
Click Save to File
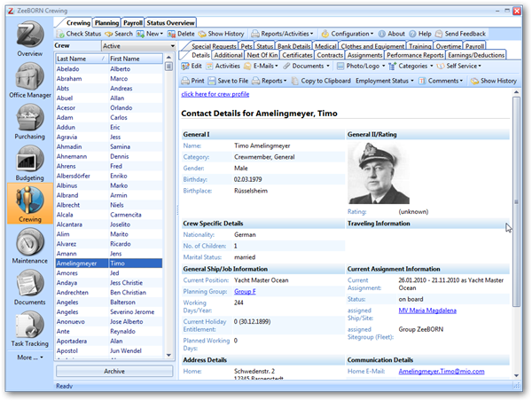228,81
